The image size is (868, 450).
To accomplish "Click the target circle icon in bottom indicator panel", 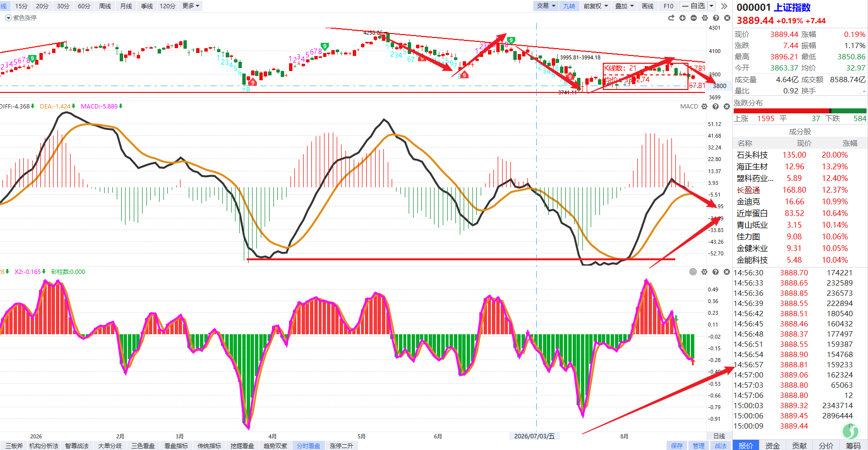I will pos(693,272).
